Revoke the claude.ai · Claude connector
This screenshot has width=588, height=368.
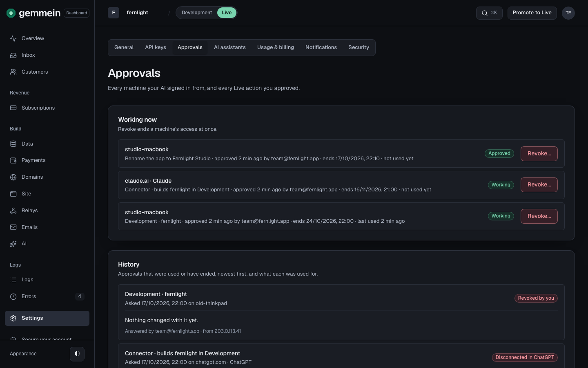[x=539, y=185]
